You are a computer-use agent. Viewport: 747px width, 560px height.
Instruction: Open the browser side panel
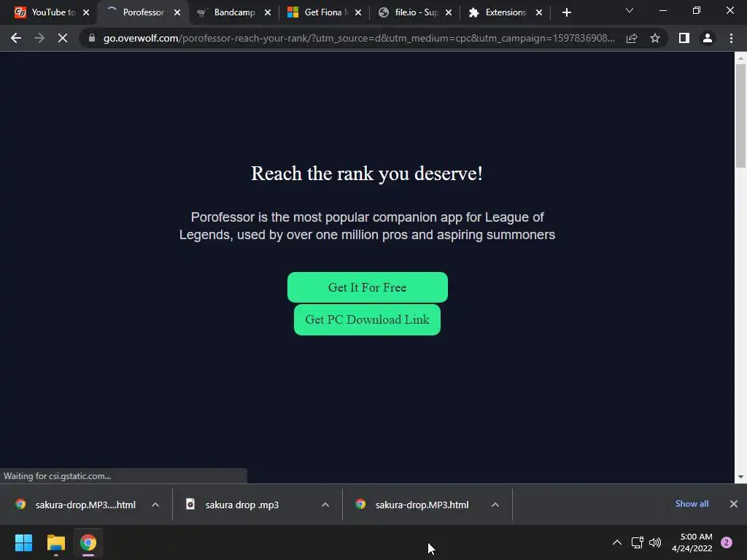(684, 38)
